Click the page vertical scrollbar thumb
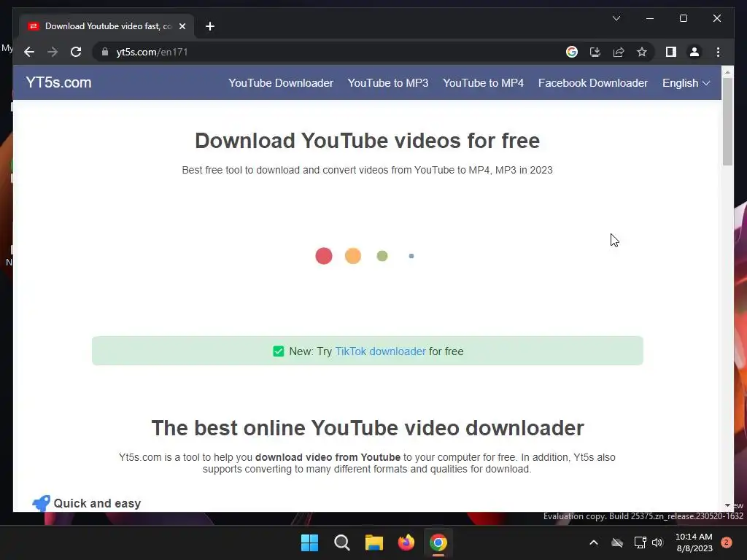 (x=727, y=122)
